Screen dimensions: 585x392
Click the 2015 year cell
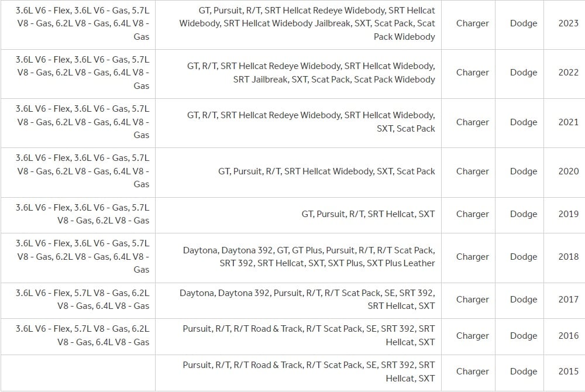tap(568, 372)
